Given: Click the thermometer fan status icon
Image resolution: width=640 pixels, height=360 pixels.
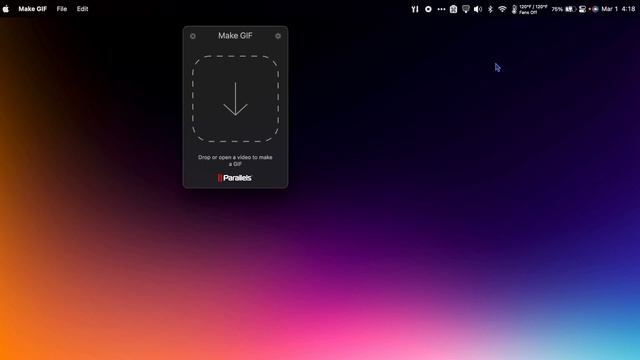Looking at the screenshot, I should 514,9.
